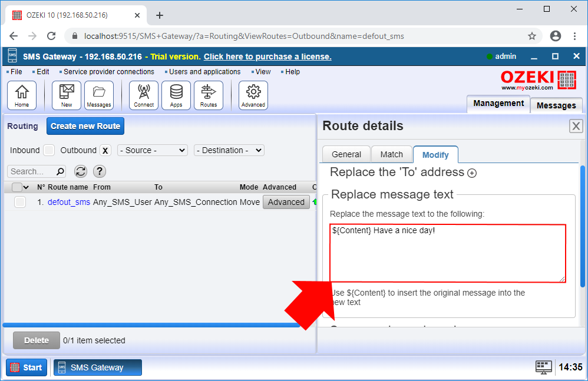The width and height of the screenshot is (588, 381).
Task: Switch to the General tab
Action: [x=346, y=154]
